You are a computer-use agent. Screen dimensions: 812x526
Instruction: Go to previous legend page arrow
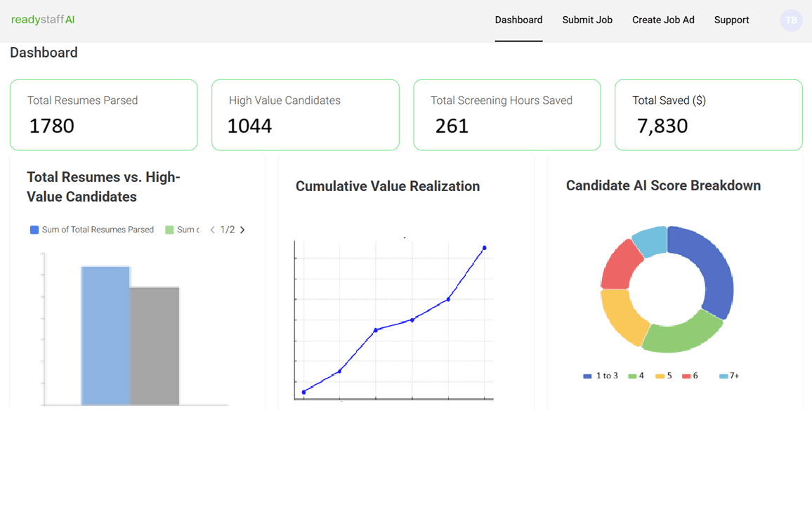tap(212, 230)
